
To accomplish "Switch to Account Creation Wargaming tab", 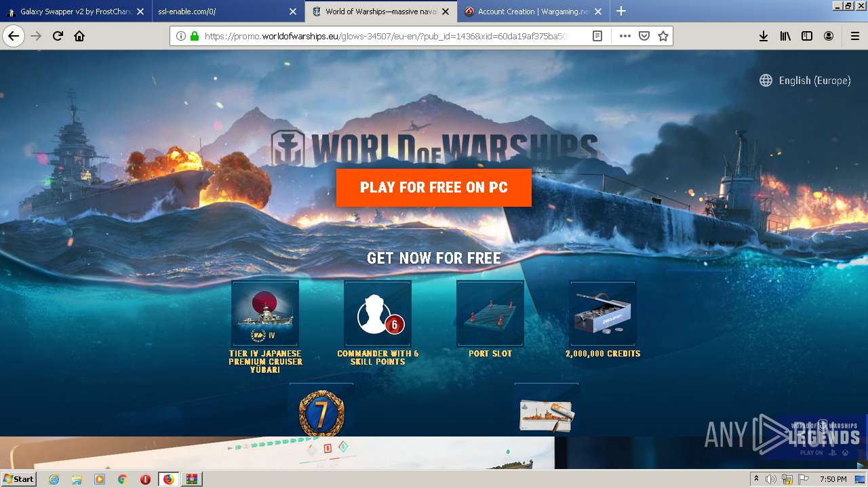I will 533,12.
